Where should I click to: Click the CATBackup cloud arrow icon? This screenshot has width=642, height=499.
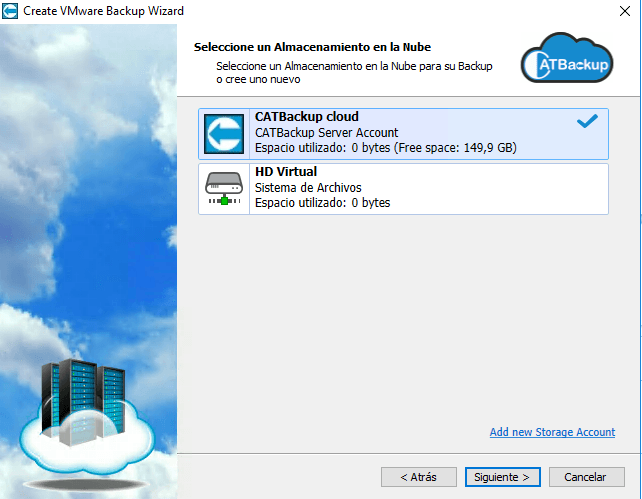click(x=224, y=134)
